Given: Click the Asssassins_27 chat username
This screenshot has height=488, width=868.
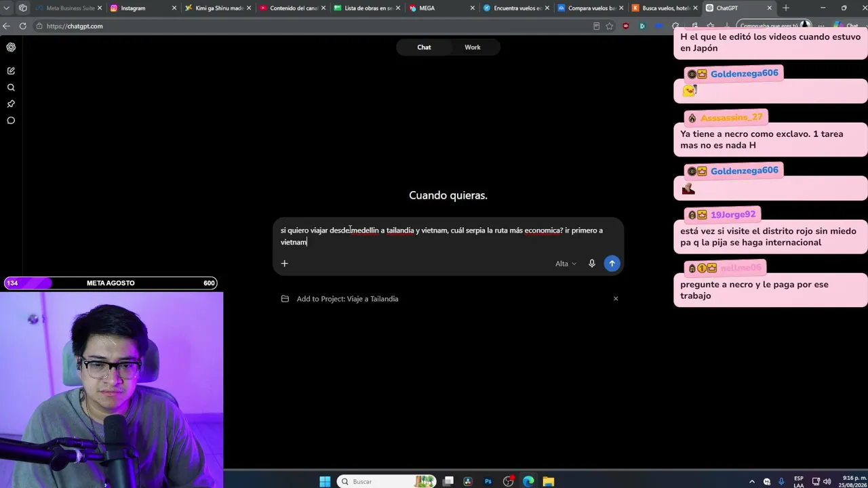Looking at the screenshot, I should click(x=731, y=117).
